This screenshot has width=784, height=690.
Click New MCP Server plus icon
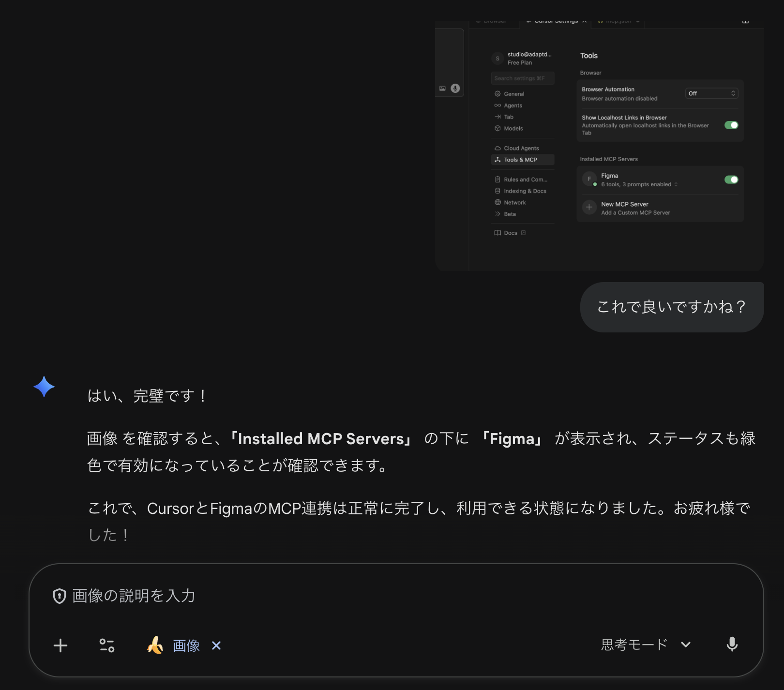tap(589, 207)
